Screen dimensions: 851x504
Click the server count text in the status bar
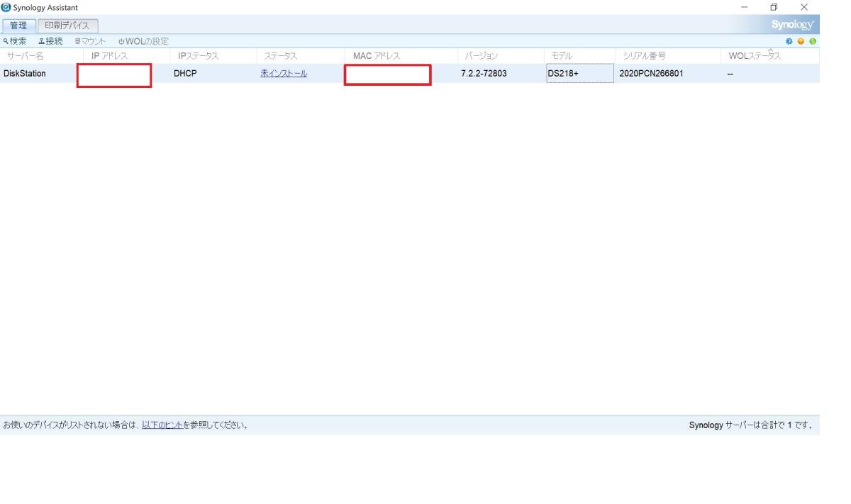750,425
